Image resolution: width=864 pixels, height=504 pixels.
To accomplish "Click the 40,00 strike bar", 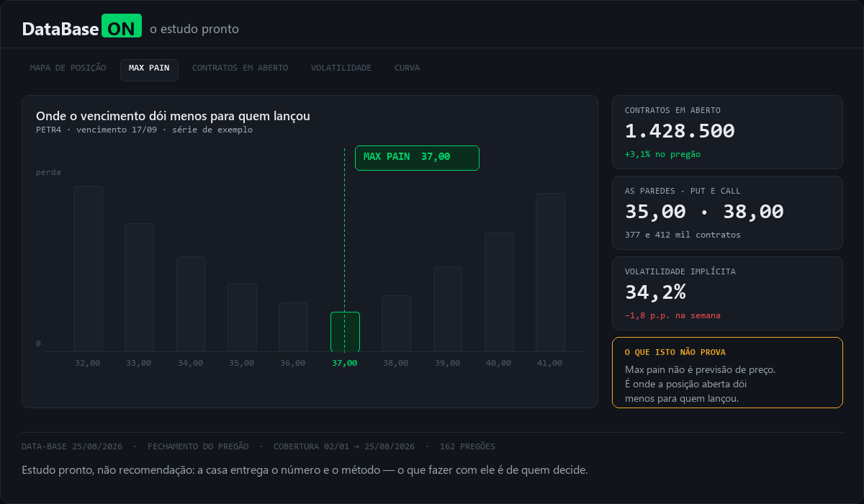I will tap(499, 292).
